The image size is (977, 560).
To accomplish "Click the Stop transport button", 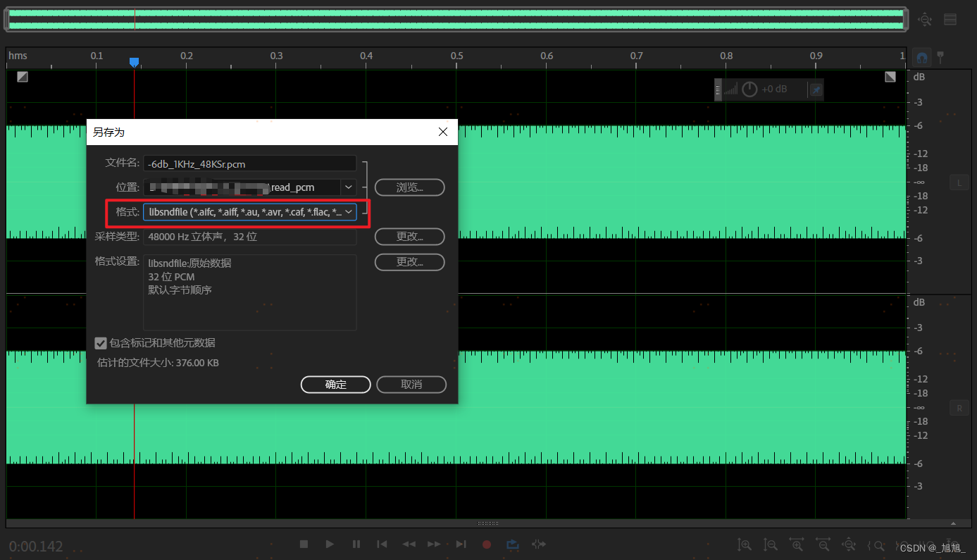I will tap(304, 544).
